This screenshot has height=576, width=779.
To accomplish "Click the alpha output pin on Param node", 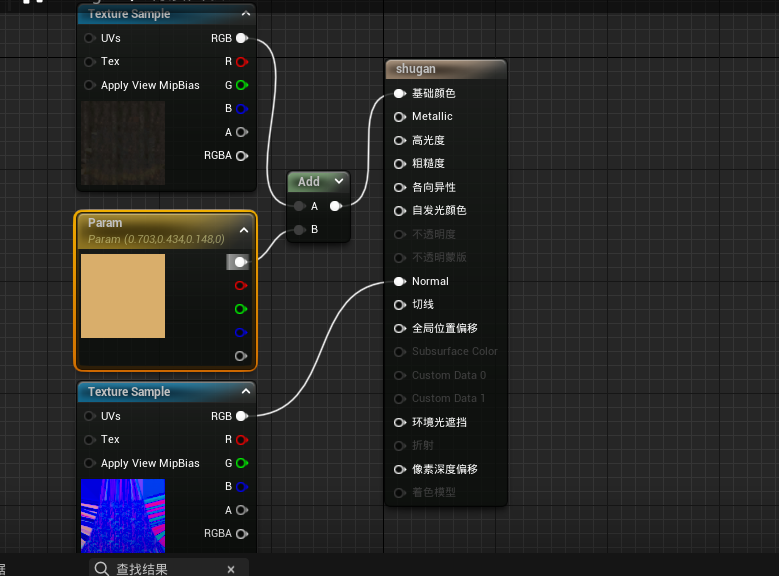I will pyautogui.click(x=240, y=356).
